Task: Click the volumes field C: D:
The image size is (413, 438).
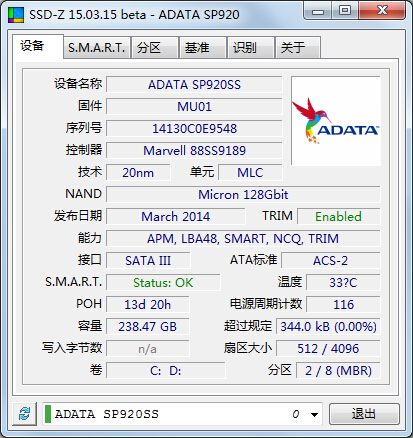Action: pos(166,371)
